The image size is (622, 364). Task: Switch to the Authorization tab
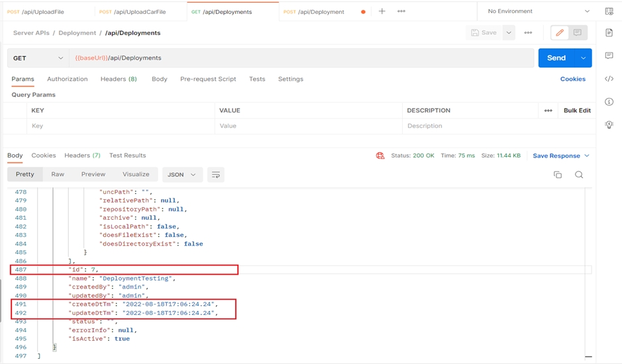(67, 79)
